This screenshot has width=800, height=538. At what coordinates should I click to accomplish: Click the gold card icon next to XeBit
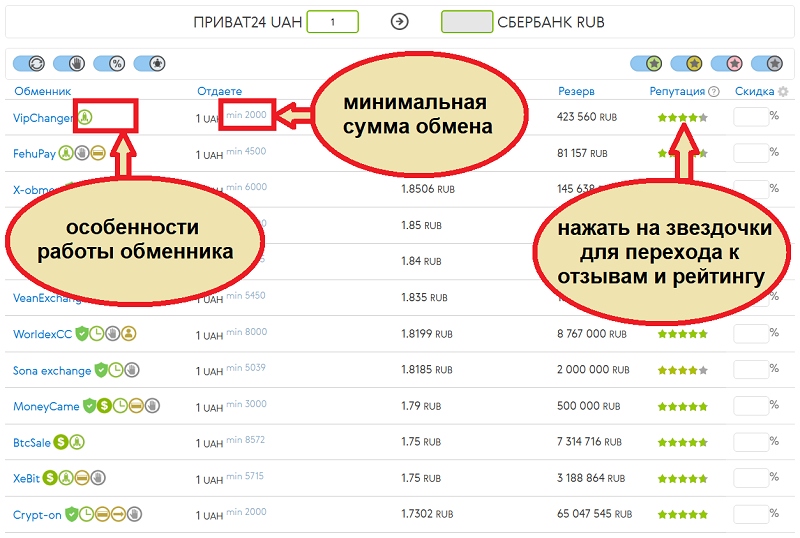[x=82, y=478]
